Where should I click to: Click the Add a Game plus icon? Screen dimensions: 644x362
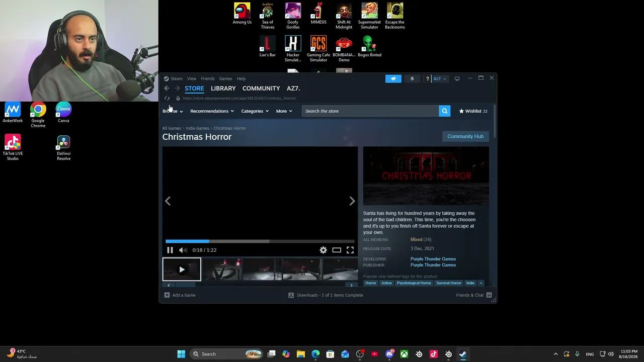click(167, 295)
